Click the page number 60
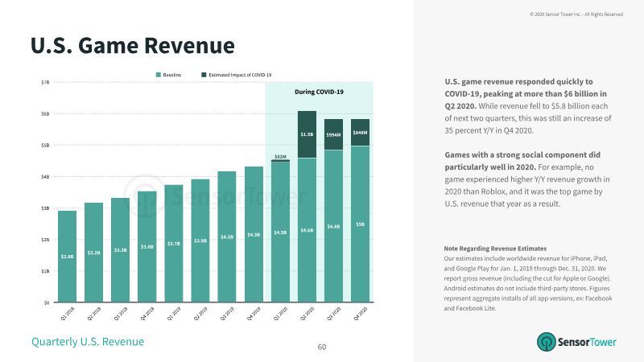 (322, 348)
